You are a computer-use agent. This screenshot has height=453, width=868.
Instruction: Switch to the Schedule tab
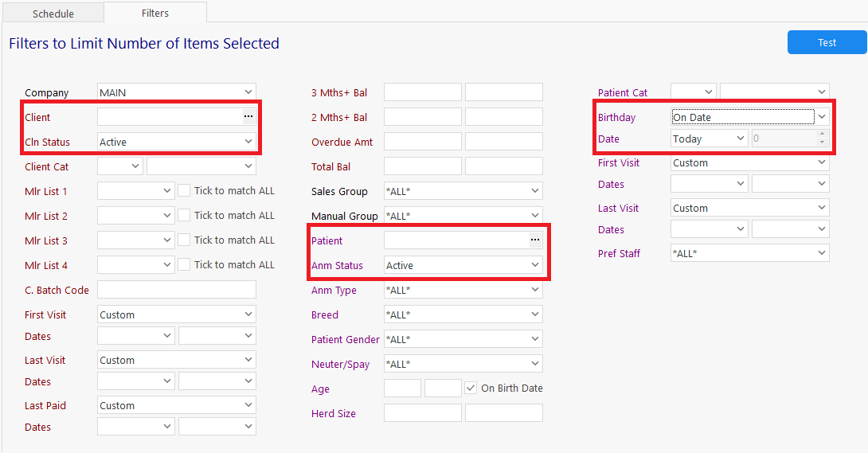coord(53,14)
